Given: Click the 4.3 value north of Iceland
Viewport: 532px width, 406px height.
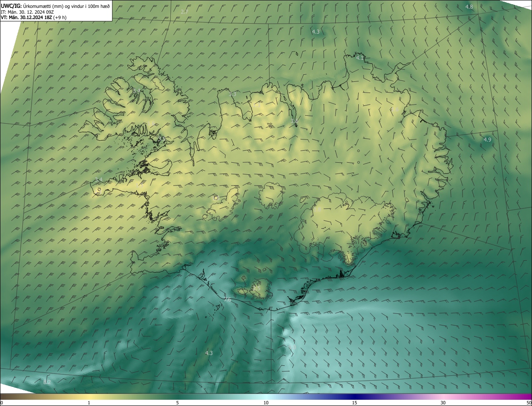Looking at the screenshot, I should (x=315, y=32).
